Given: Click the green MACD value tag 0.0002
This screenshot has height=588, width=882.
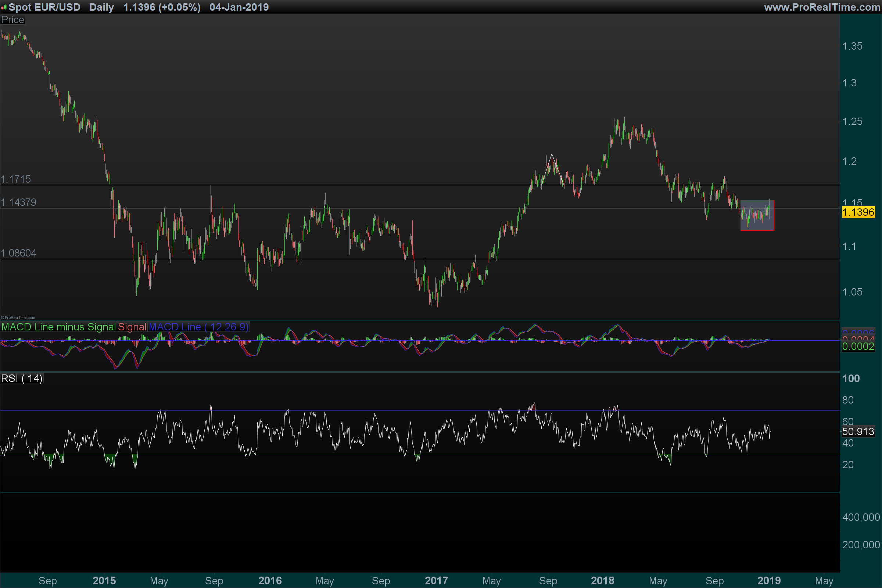Looking at the screenshot, I should (858, 347).
